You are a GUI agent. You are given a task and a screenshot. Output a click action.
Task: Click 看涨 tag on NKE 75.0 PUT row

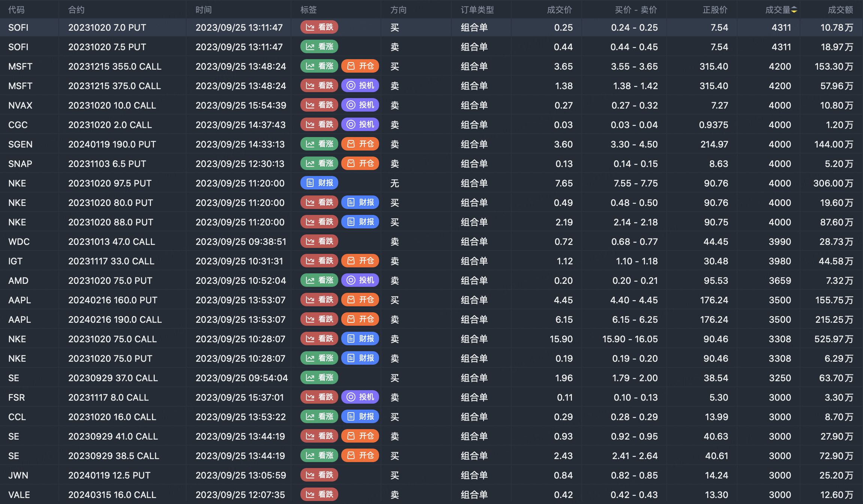coord(320,358)
